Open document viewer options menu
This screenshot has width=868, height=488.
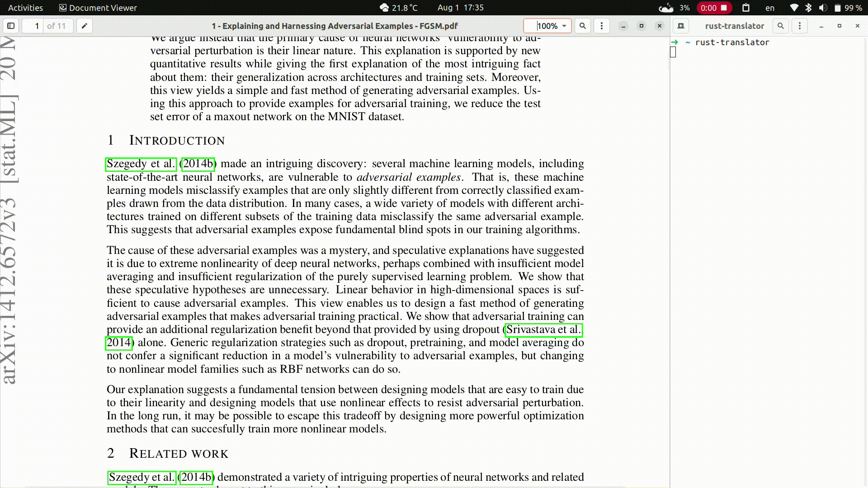(x=602, y=26)
